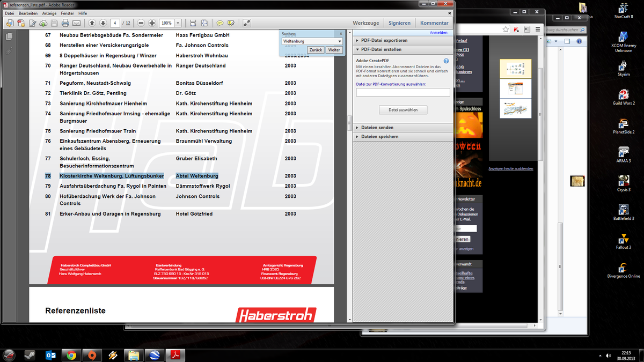
Task: Go to next page with down arrow
Action: click(103, 23)
